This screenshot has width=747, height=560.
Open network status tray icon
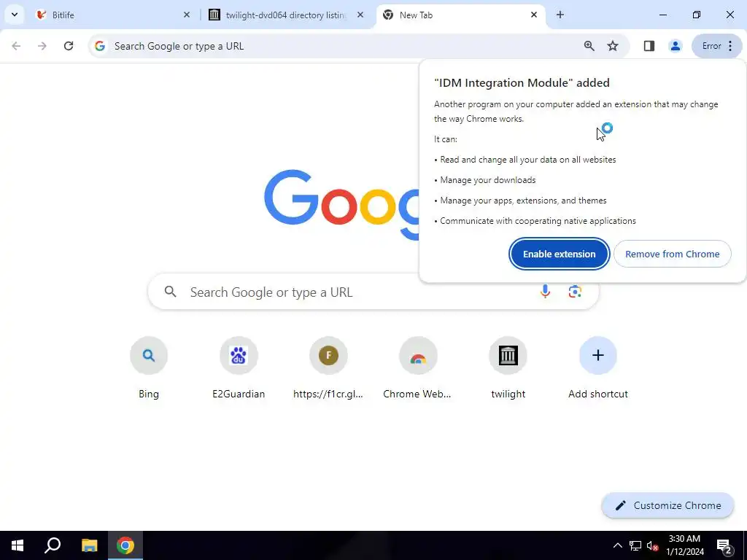point(635,545)
